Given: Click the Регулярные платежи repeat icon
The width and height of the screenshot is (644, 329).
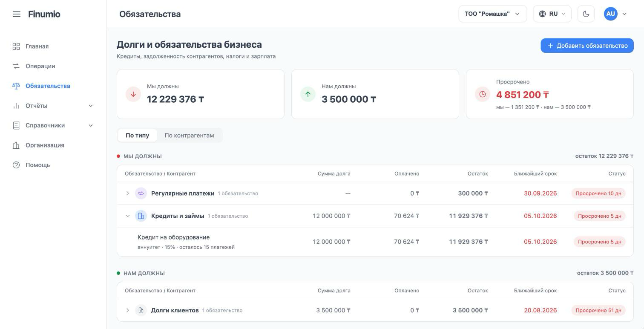Looking at the screenshot, I should (141, 193).
